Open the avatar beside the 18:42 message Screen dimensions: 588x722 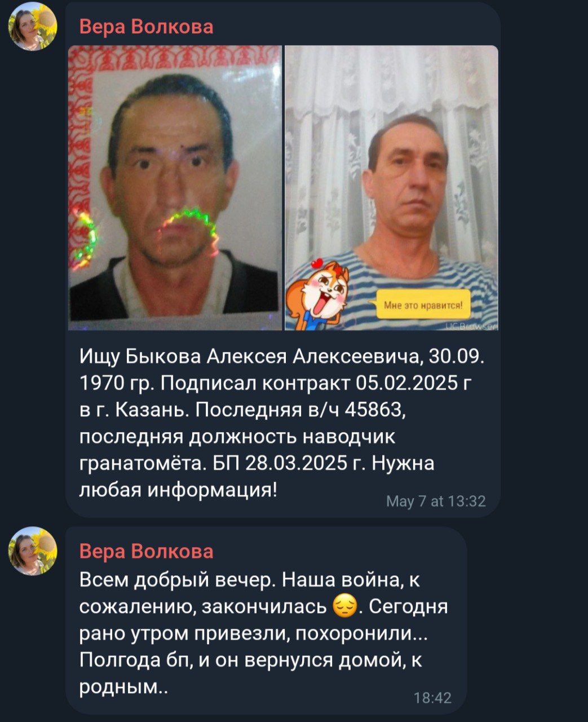coord(33,551)
